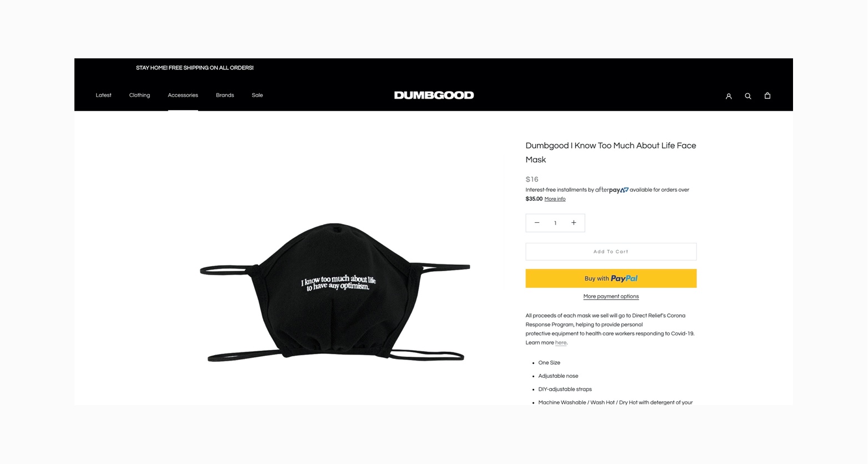
Task: Click the quantity number field
Action: 555,223
